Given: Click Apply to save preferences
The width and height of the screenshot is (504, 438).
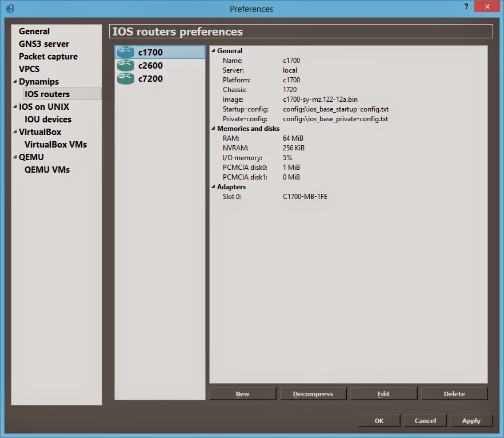Looking at the screenshot, I should (x=471, y=421).
